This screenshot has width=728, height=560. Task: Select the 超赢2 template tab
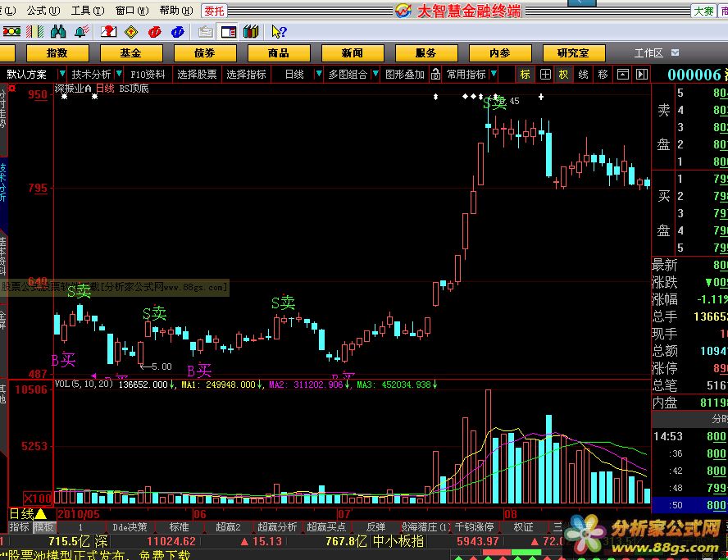[x=228, y=527]
